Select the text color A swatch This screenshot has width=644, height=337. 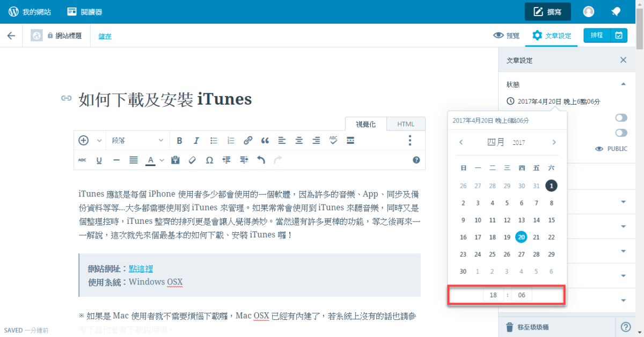tap(151, 160)
